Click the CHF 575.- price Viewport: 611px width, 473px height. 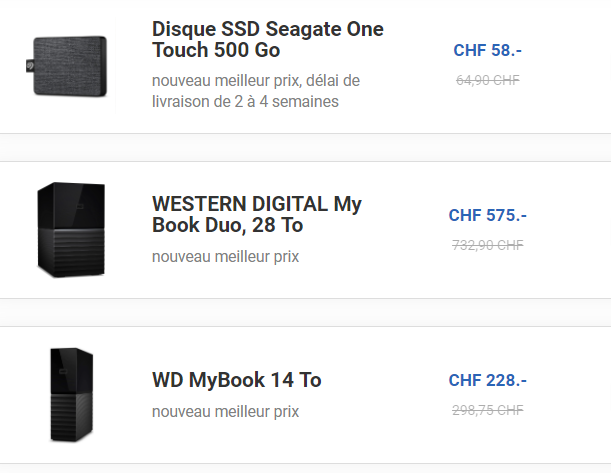pyautogui.click(x=487, y=215)
